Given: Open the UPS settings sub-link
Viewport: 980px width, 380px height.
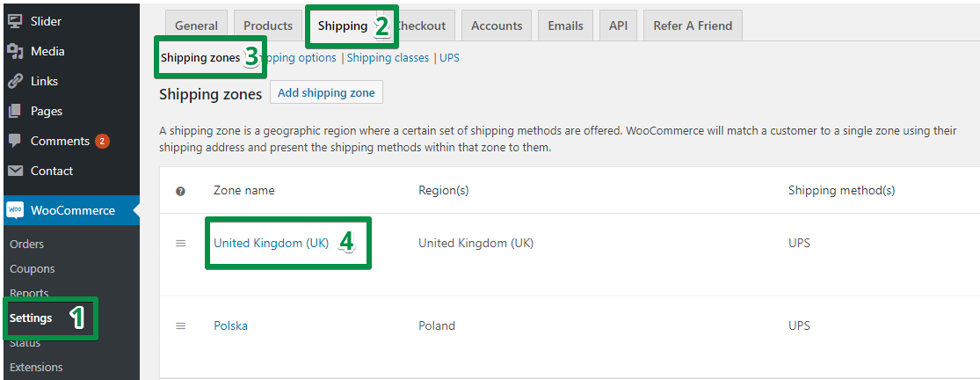Looking at the screenshot, I should 449,57.
